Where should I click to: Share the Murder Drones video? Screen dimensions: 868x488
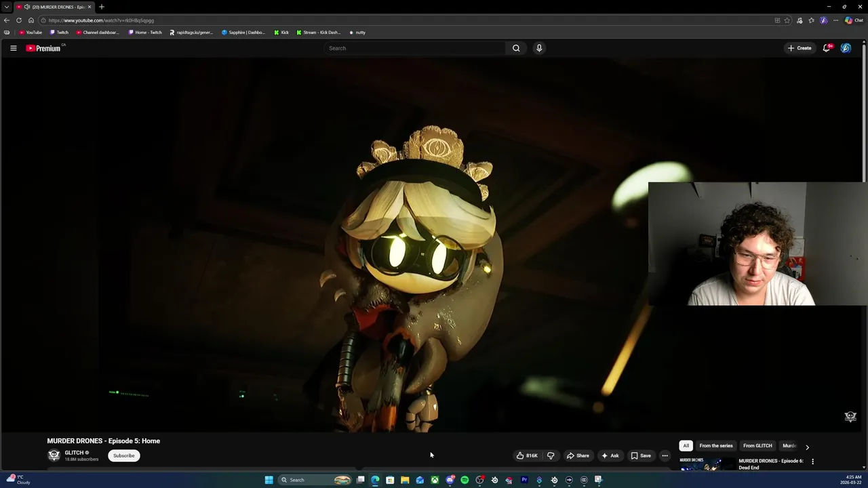(578, 455)
